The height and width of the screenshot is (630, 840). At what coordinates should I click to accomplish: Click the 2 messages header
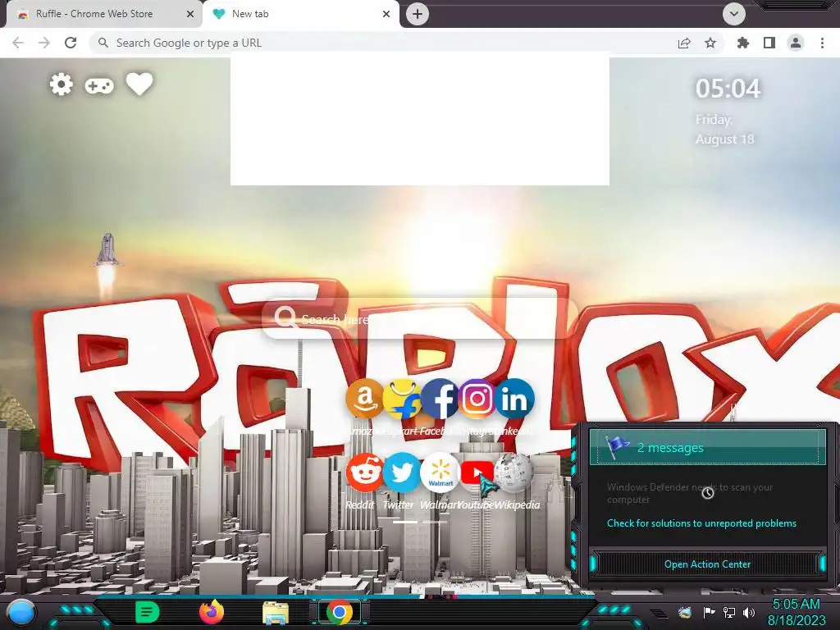point(707,447)
